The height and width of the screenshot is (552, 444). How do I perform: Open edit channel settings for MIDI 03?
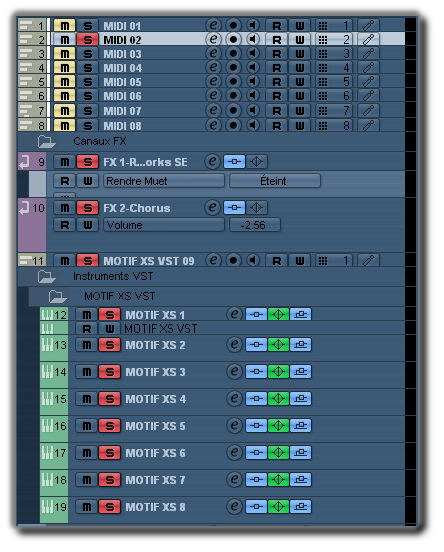(213, 53)
